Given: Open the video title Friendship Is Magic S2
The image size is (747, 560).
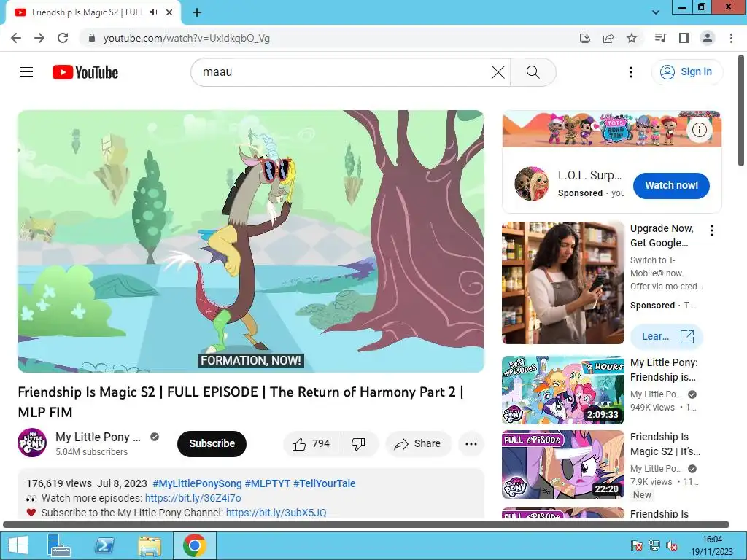Looking at the screenshot, I should point(241,402).
